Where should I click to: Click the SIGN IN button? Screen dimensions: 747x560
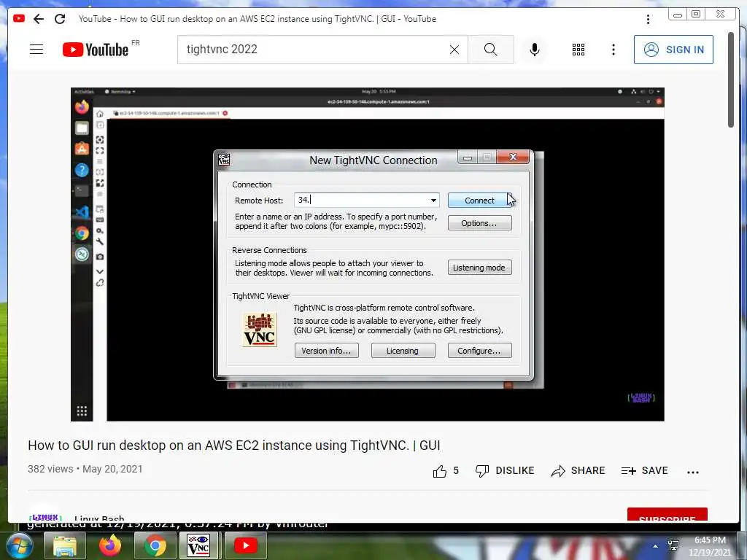pyautogui.click(x=673, y=50)
